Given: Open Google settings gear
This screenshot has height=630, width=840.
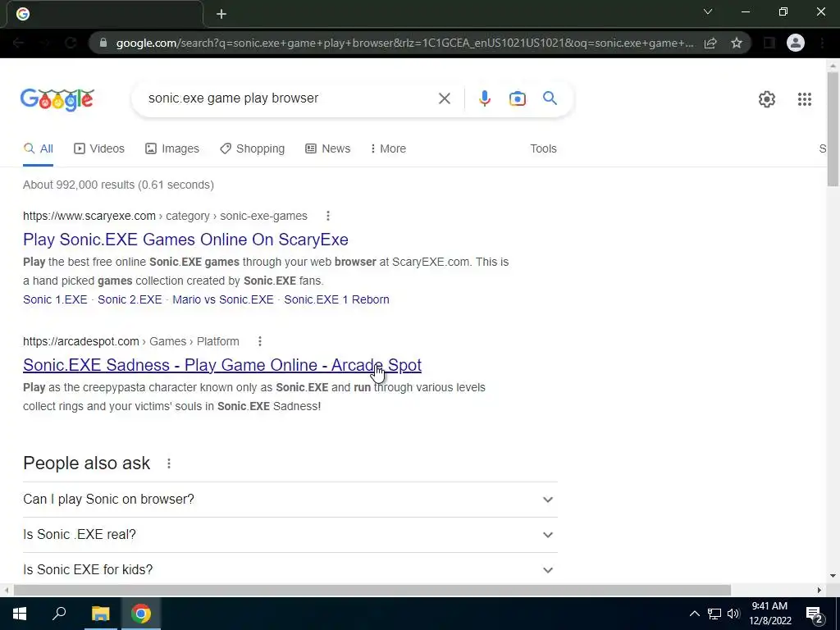Looking at the screenshot, I should point(767,99).
